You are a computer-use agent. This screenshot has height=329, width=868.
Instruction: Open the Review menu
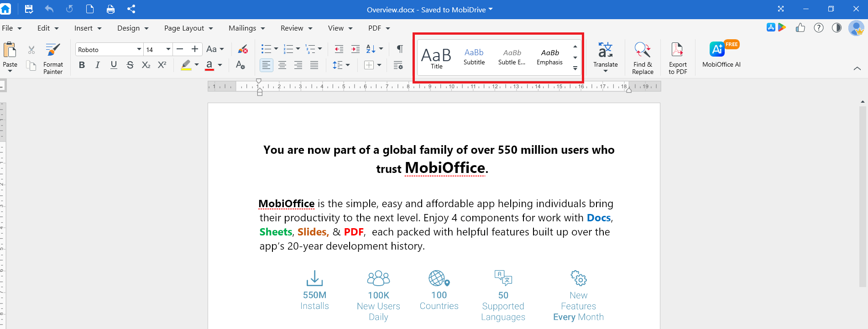(x=297, y=28)
